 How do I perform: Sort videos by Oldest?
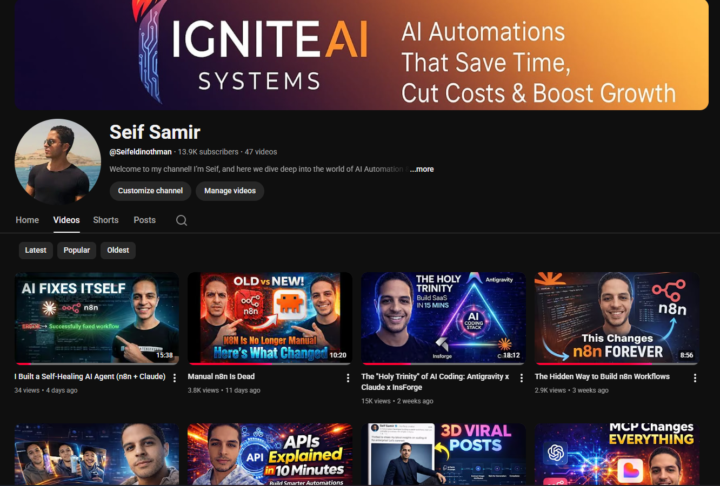pos(118,250)
